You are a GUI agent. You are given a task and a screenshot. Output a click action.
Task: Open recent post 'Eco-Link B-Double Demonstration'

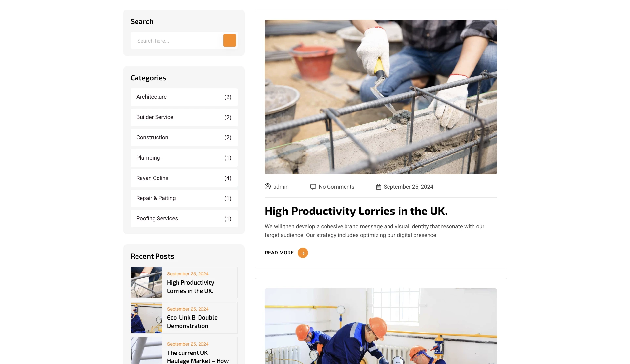tap(192, 322)
